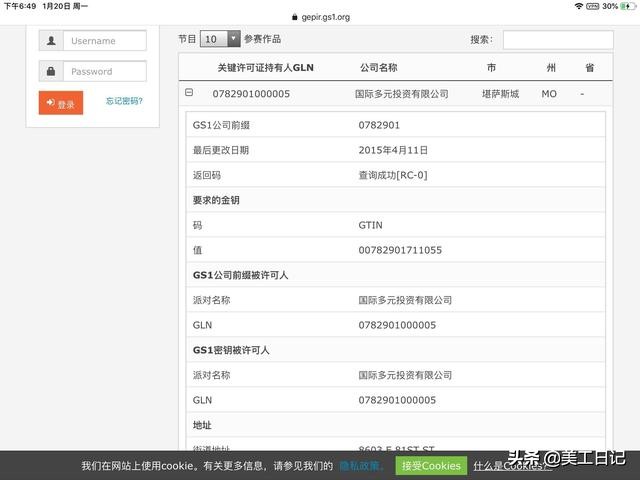Open the entries-per-page dropdown showing 10
Image resolution: width=640 pixels, height=480 pixels.
point(220,39)
